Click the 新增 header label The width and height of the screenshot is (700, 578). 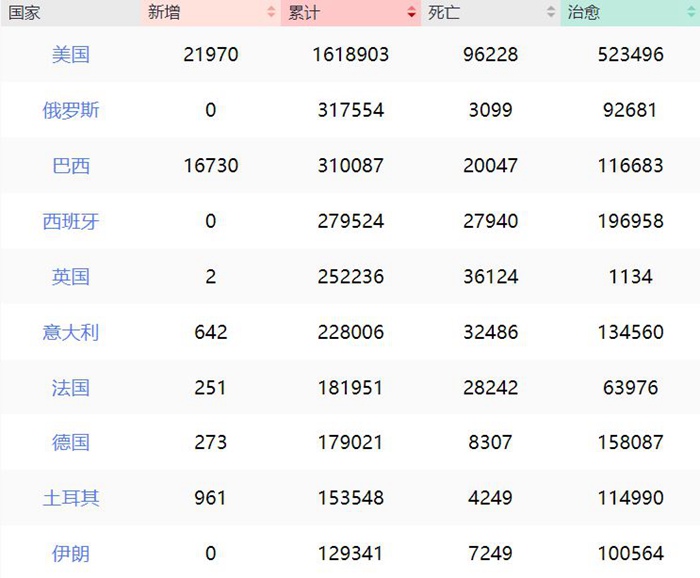pos(165,13)
